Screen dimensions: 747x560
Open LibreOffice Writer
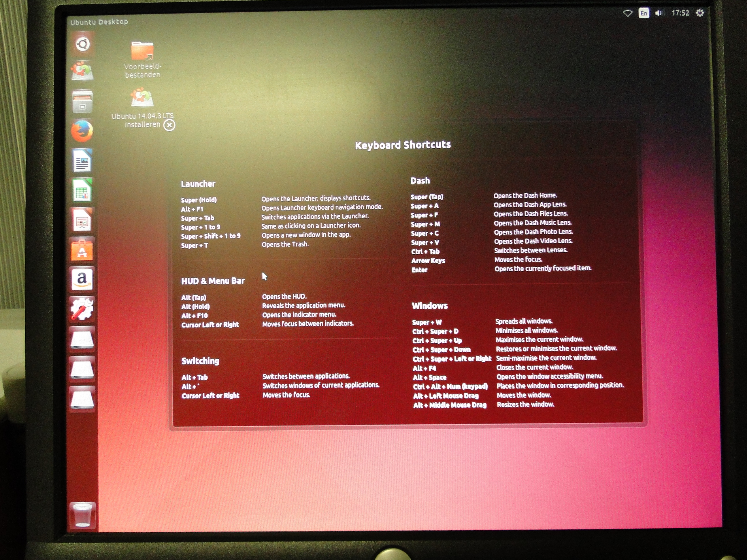[x=82, y=161]
